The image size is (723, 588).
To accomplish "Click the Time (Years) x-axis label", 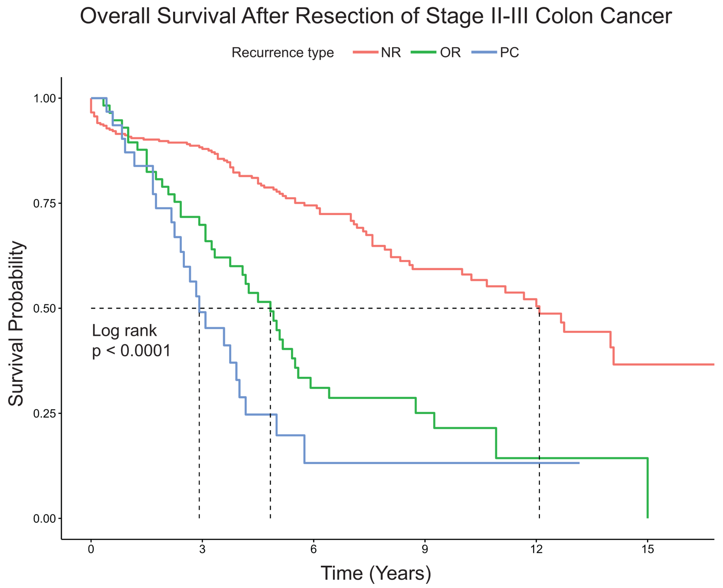I will coord(376,573).
